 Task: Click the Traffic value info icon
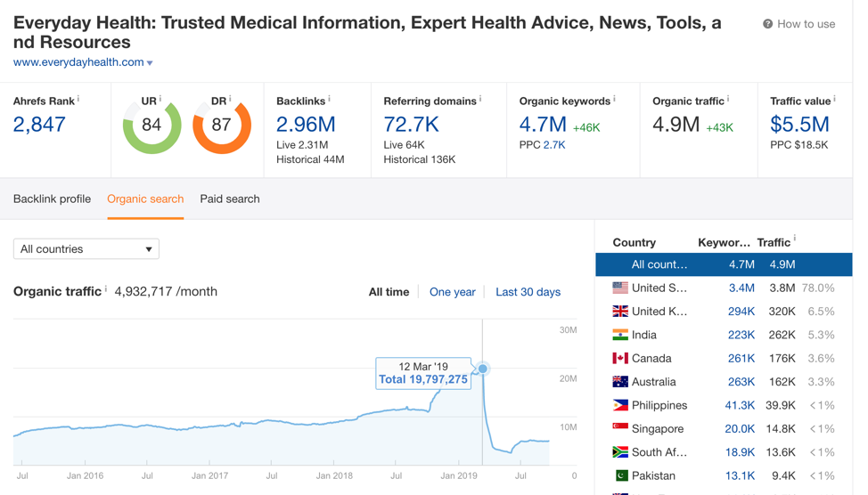coord(834,99)
